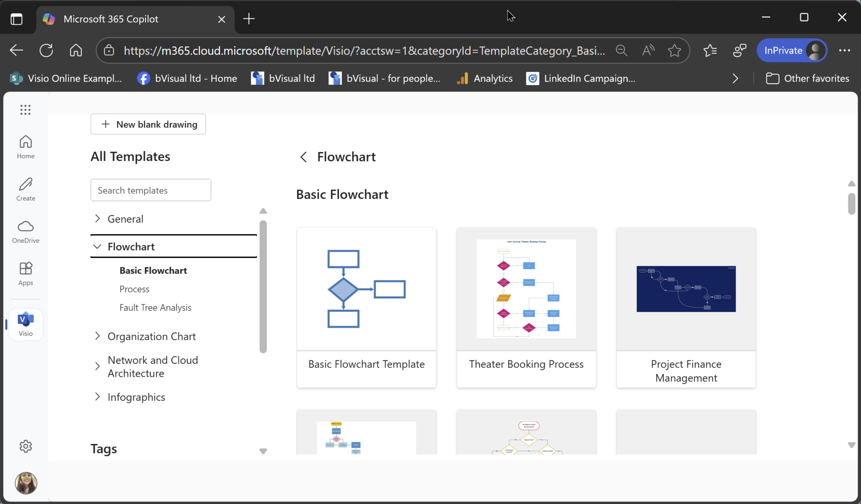Open the Apps panel in the sidebar
Image resolution: width=861 pixels, height=504 pixels.
coord(25,273)
